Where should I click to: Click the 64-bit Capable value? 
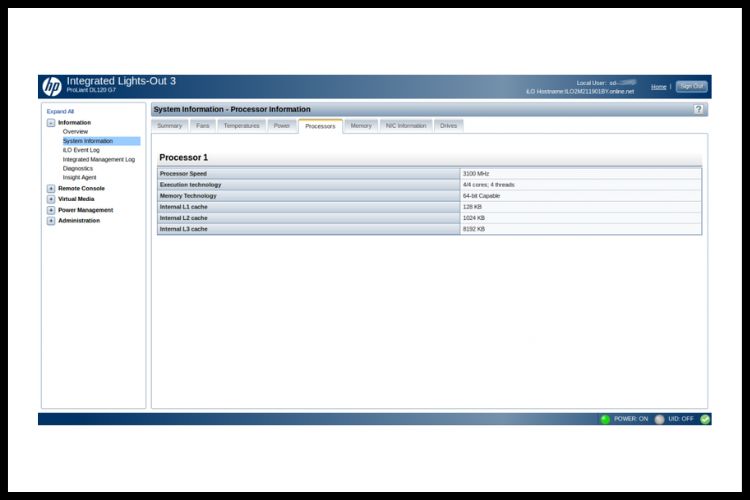point(481,196)
